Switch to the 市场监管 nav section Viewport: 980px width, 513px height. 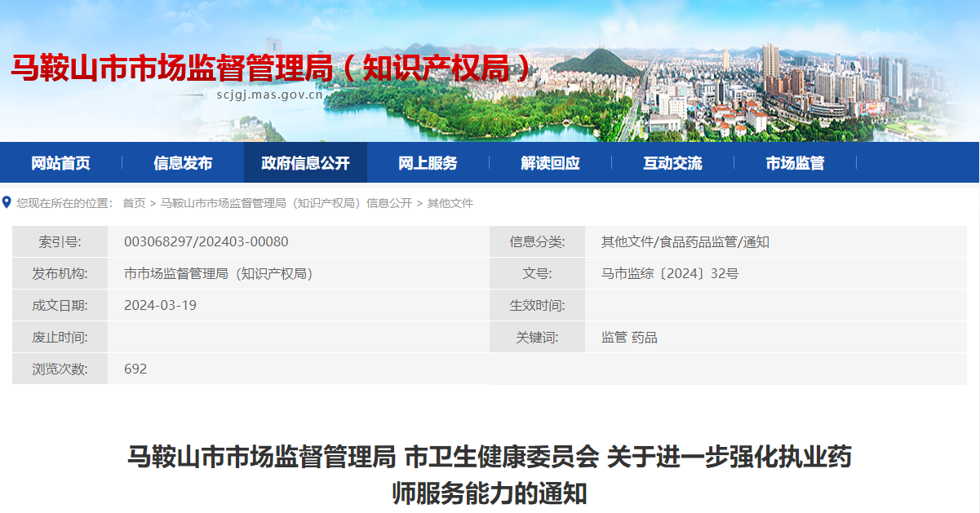click(795, 163)
